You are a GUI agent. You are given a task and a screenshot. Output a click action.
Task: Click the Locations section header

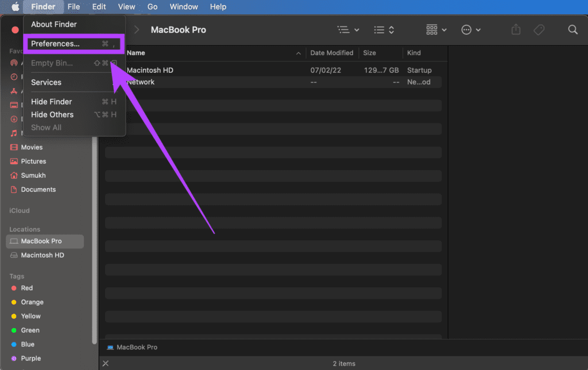tap(25, 229)
